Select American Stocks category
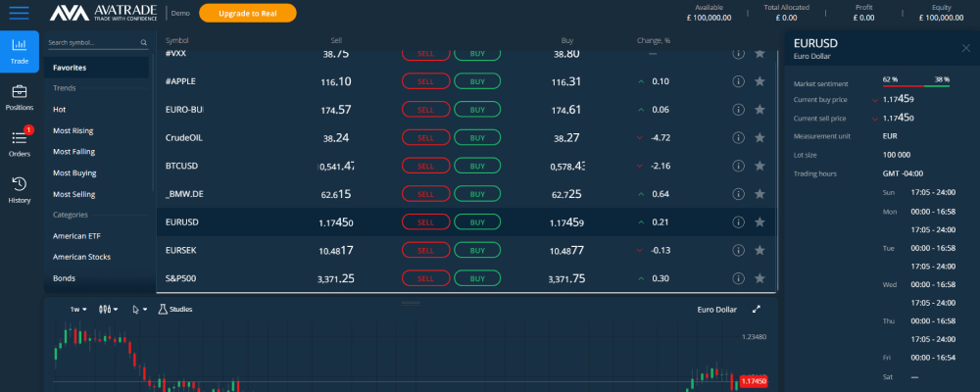The image size is (980, 392). coord(82,257)
